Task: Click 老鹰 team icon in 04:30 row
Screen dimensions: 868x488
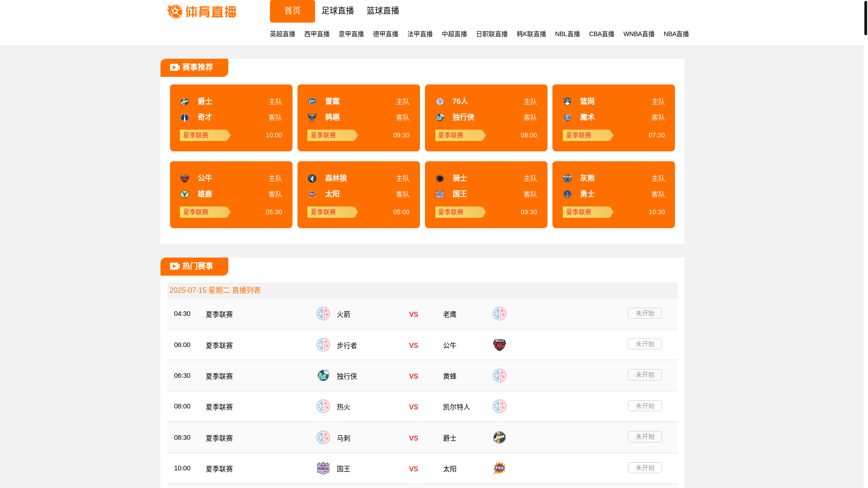Action: pos(500,314)
